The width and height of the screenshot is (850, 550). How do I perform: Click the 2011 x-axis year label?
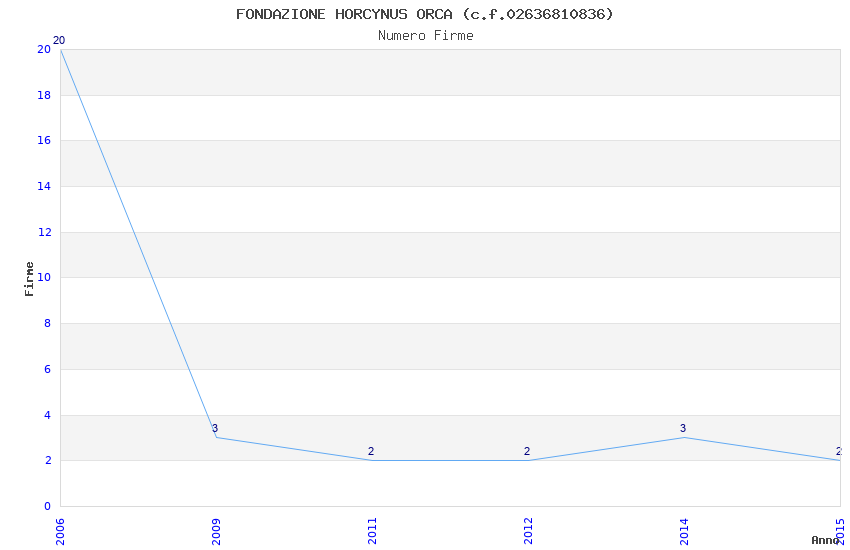click(x=372, y=532)
